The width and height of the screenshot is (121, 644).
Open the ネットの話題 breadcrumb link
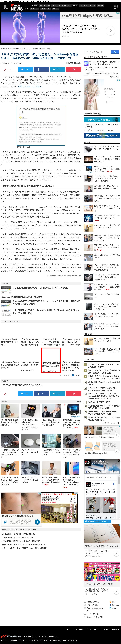click(15, 48)
